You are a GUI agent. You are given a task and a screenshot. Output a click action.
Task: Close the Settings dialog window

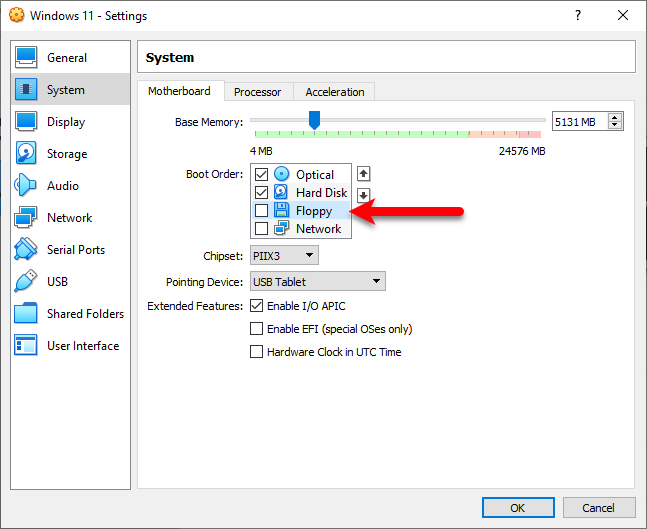coord(623,15)
